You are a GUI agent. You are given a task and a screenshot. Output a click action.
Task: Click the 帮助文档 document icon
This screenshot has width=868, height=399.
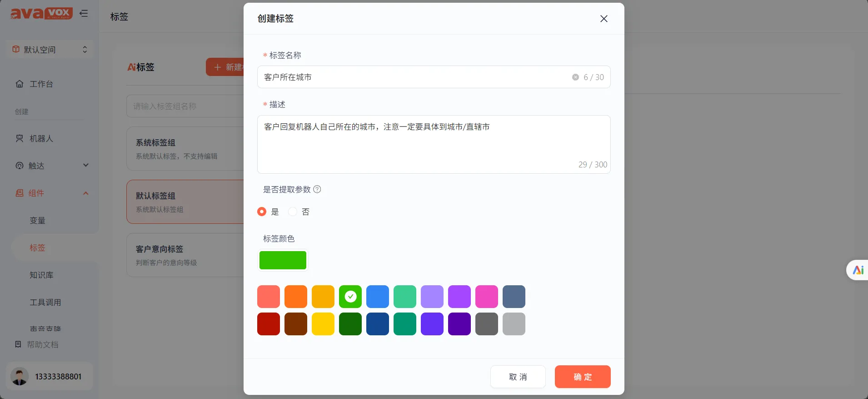click(x=18, y=344)
